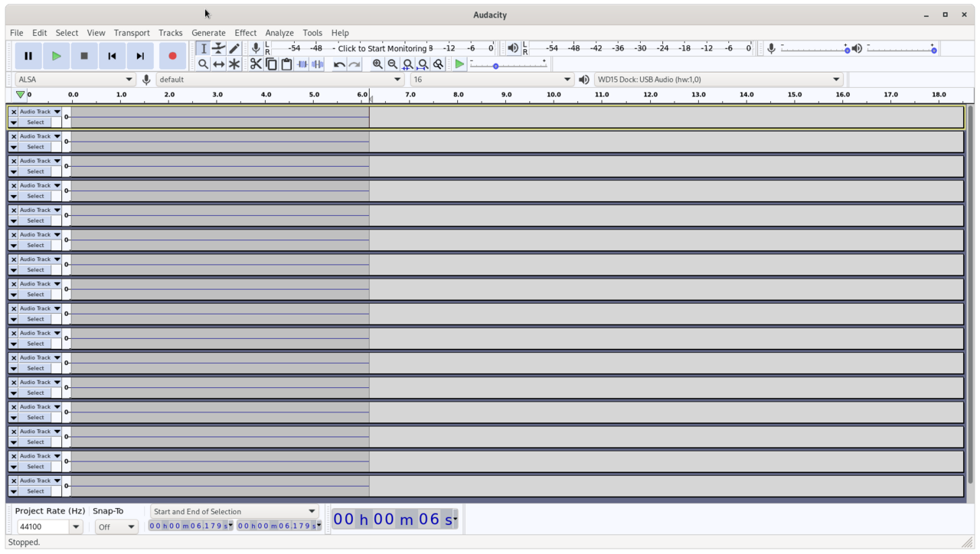Viewport: 980px width, 554px height.
Task: Click the playback meter speaker icon
Action: 513,48
